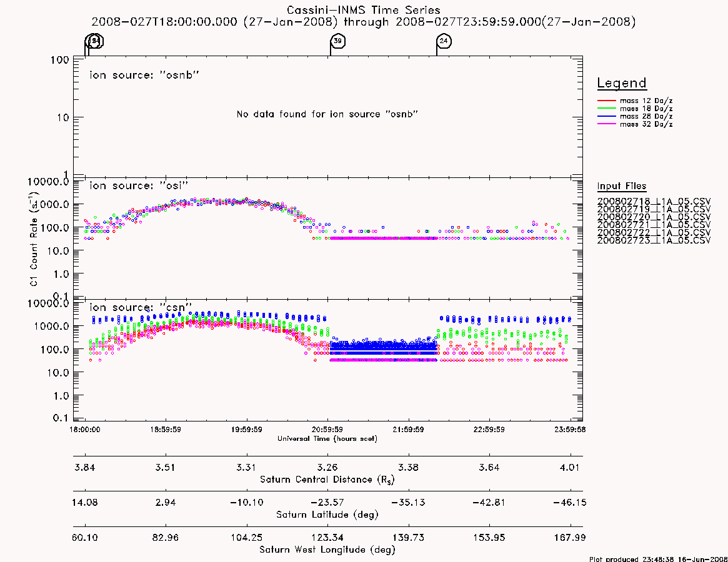This screenshot has width=728, height=562.
Task: Click the 'Saturn Latitude (deg)' axis title
Action: coord(327,515)
